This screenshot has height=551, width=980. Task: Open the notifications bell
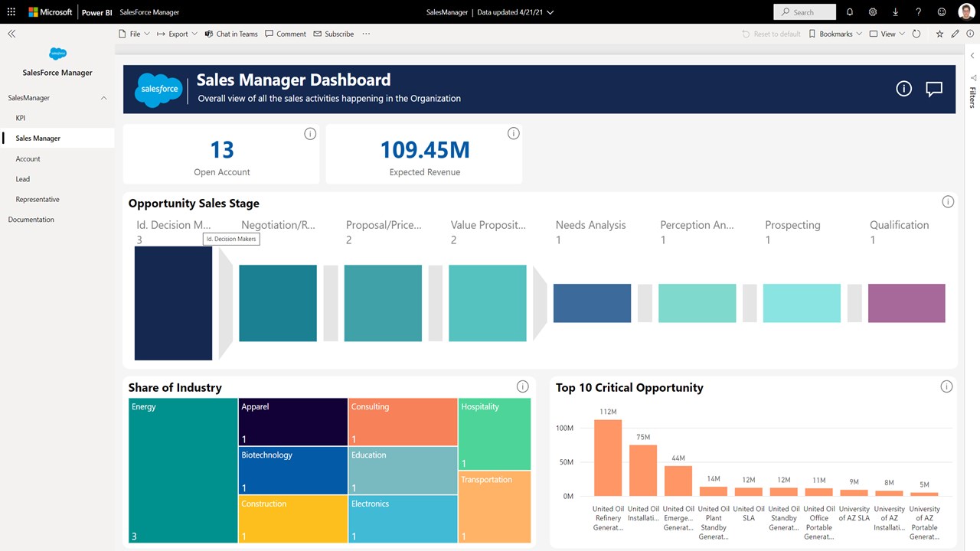coord(850,12)
